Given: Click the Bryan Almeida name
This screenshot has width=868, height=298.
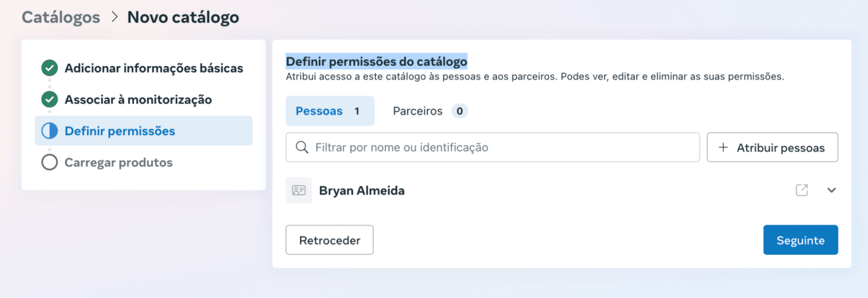Looking at the screenshot, I should click(x=362, y=190).
